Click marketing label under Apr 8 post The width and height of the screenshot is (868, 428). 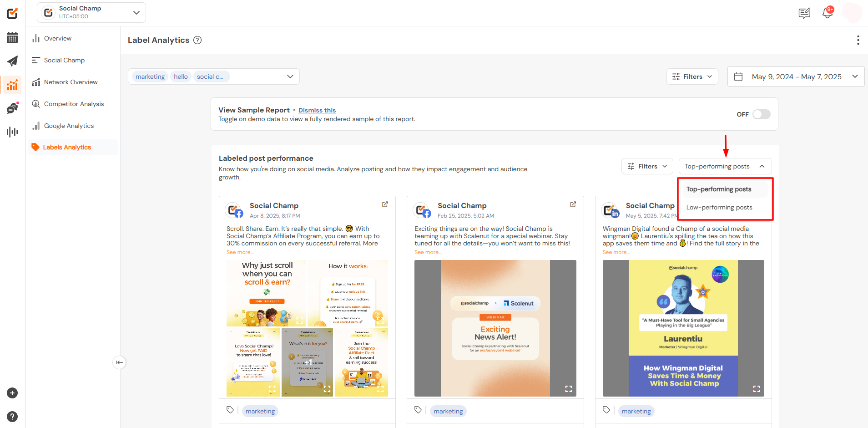(260, 411)
